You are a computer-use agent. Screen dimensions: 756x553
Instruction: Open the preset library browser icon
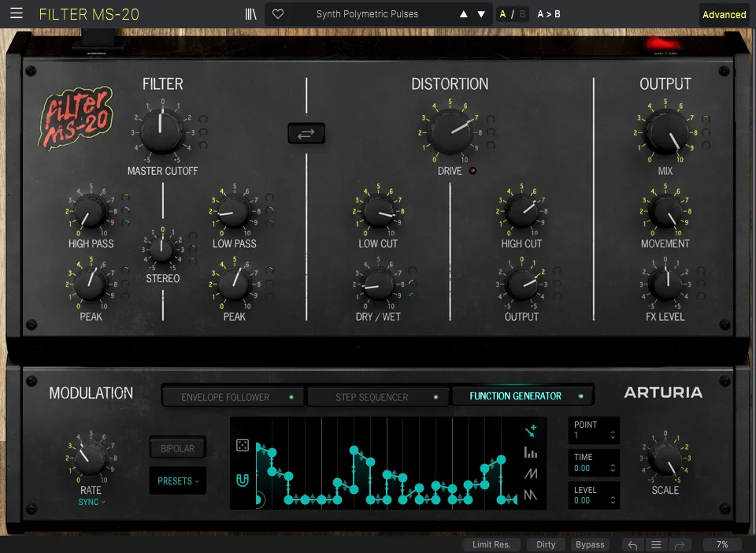250,14
